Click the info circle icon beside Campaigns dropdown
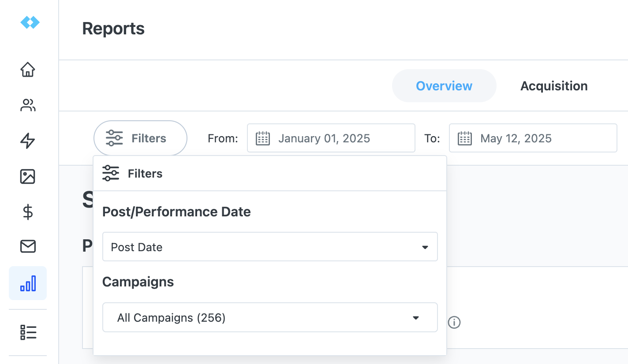 point(454,323)
